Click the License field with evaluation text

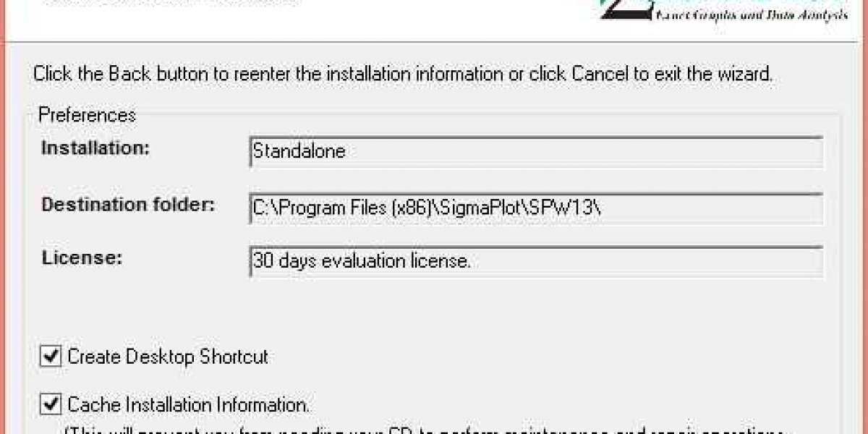(x=535, y=261)
